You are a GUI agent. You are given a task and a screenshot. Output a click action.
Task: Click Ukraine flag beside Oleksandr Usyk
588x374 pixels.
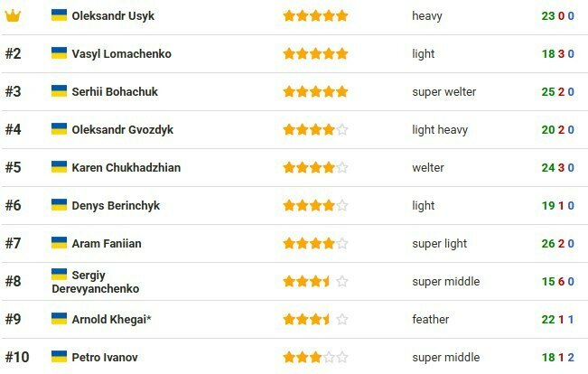[60, 15]
